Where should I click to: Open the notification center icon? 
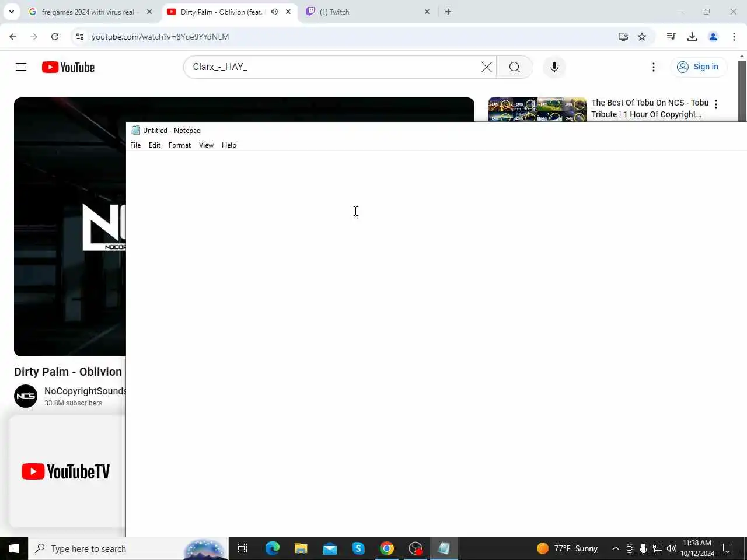click(x=728, y=548)
